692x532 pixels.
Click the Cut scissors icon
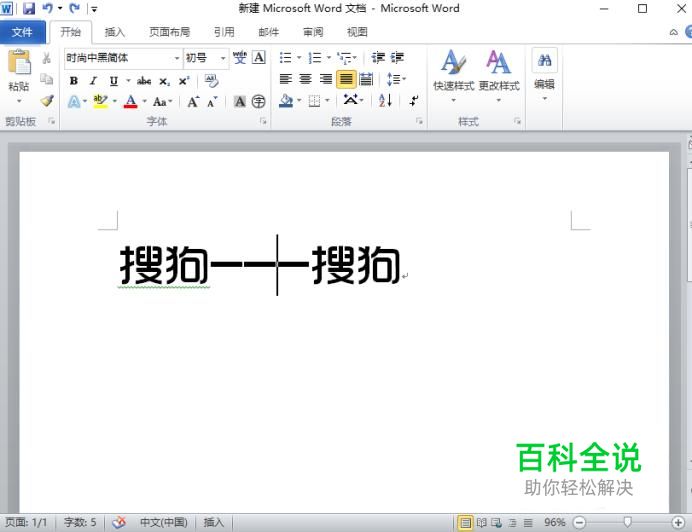[46, 58]
